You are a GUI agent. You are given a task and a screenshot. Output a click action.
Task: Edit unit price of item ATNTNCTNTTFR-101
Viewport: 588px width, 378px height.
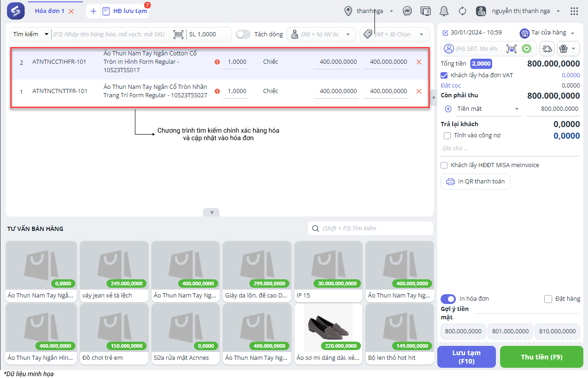336,91
